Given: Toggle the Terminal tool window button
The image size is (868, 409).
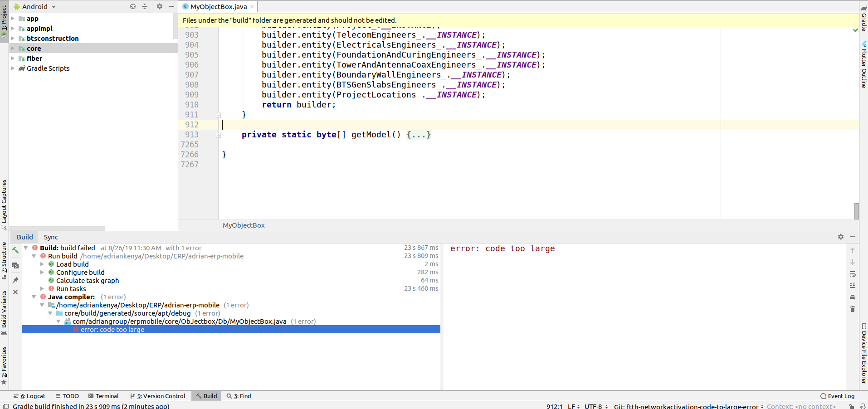Looking at the screenshot, I should 103,396.
